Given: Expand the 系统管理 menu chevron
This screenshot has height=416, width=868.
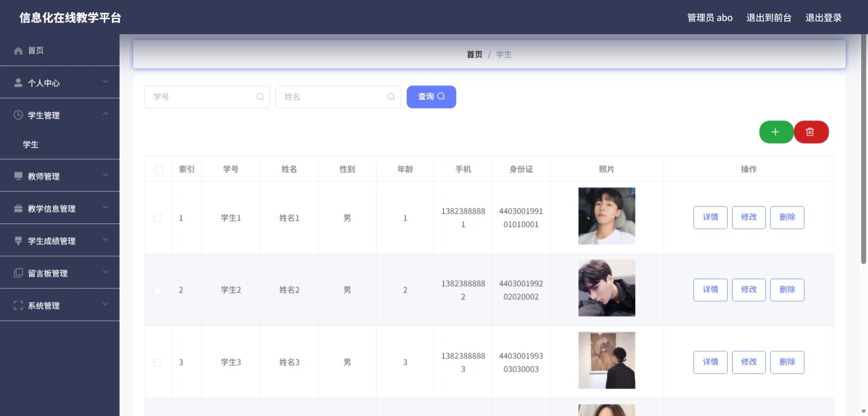Looking at the screenshot, I should pos(105,304).
